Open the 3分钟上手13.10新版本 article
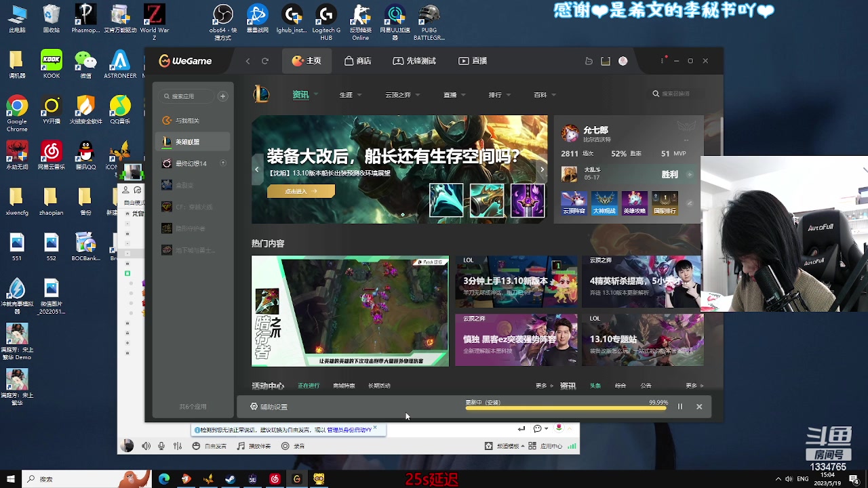This screenshot has width=868, height=488. [516, 281]
